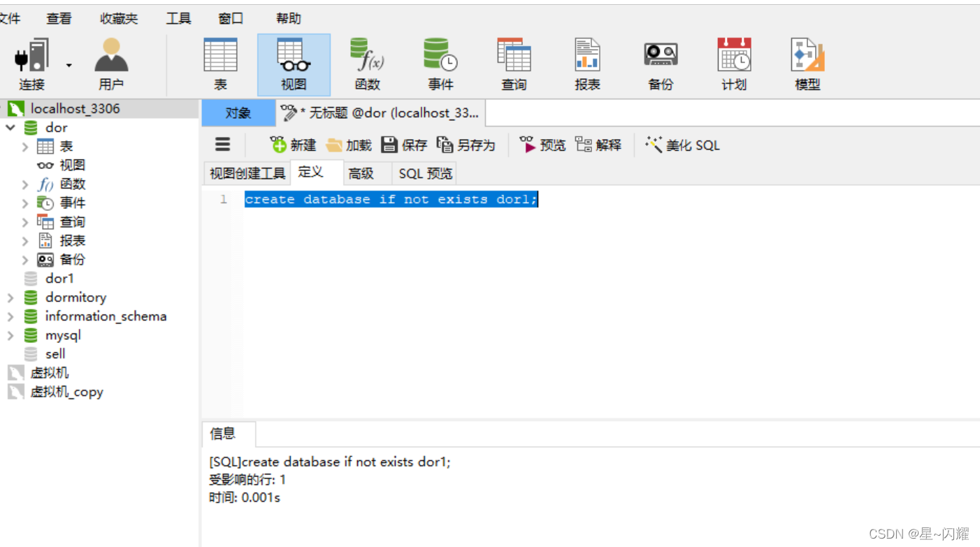Click the 受影响的行: 1 message
The image size is (980, 547).
tap(247, 479)
